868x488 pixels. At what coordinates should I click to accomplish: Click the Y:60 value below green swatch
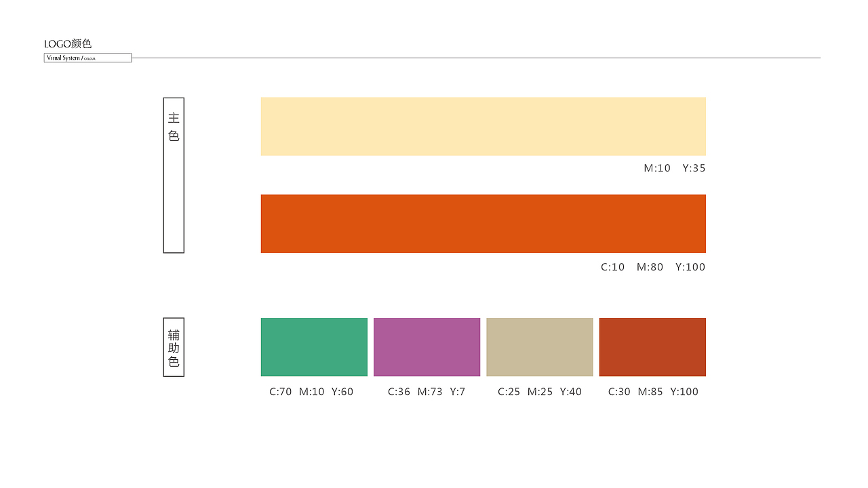342,392
